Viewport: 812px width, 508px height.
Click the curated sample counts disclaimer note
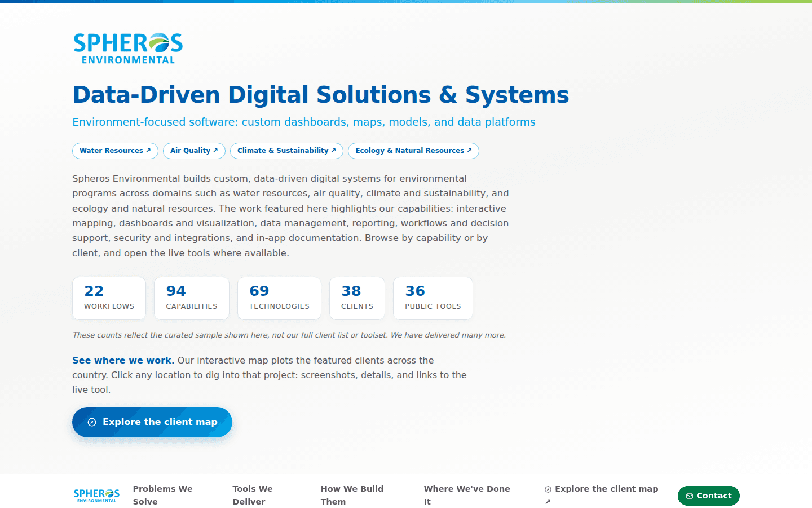pos(289,335)
